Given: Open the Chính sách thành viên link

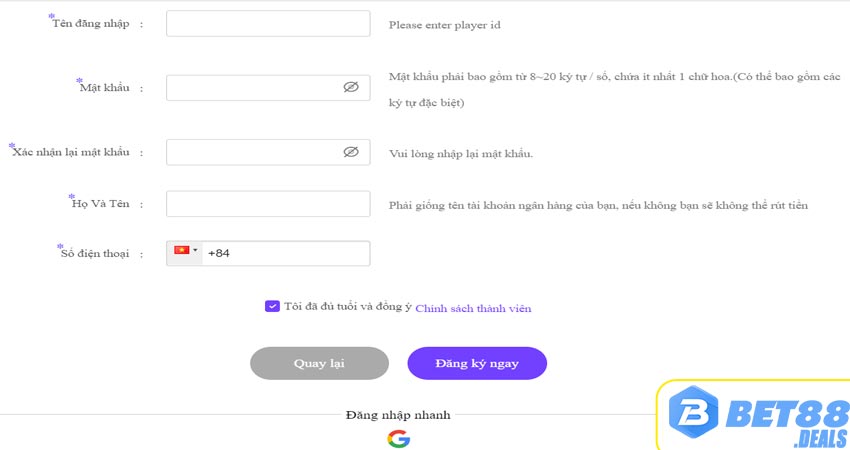Looking at the screenshot, I should [473, 308].
